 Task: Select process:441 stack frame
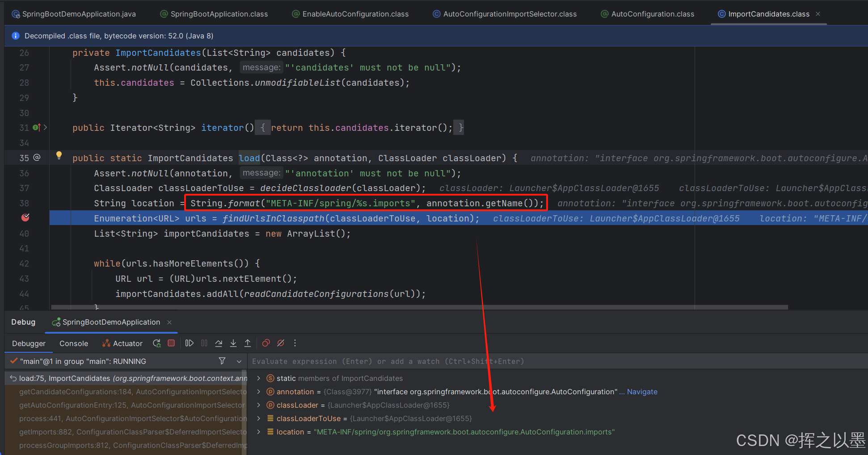click(x=126, y=418)
